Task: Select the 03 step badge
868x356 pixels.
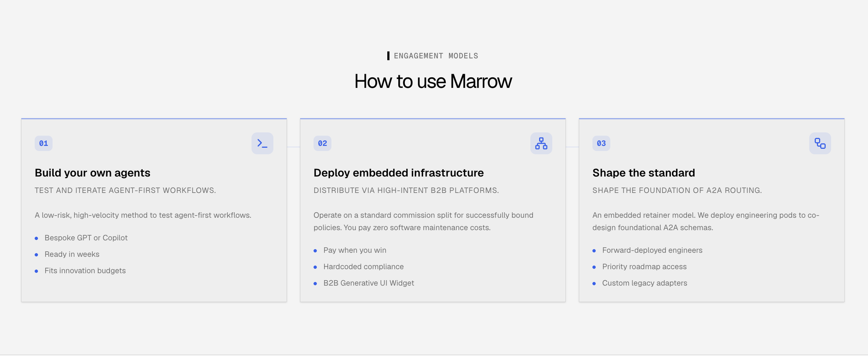Action: pos(601,143)
